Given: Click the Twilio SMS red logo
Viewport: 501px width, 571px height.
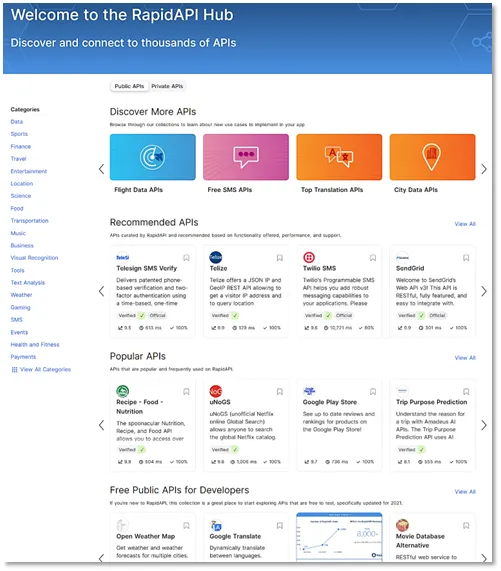Looking at the screenshot, I should [309, 257].
